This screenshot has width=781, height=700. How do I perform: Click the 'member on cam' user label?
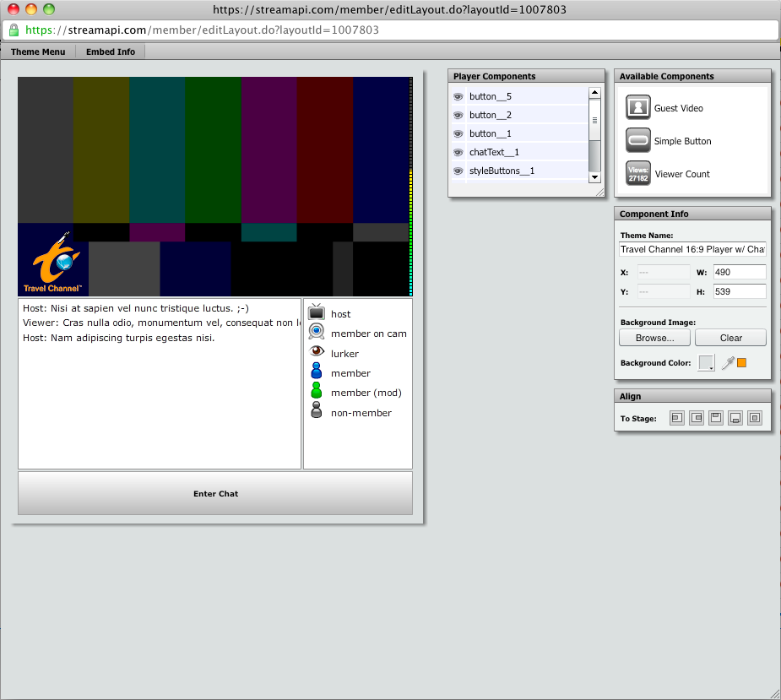[x=369, y=334]
